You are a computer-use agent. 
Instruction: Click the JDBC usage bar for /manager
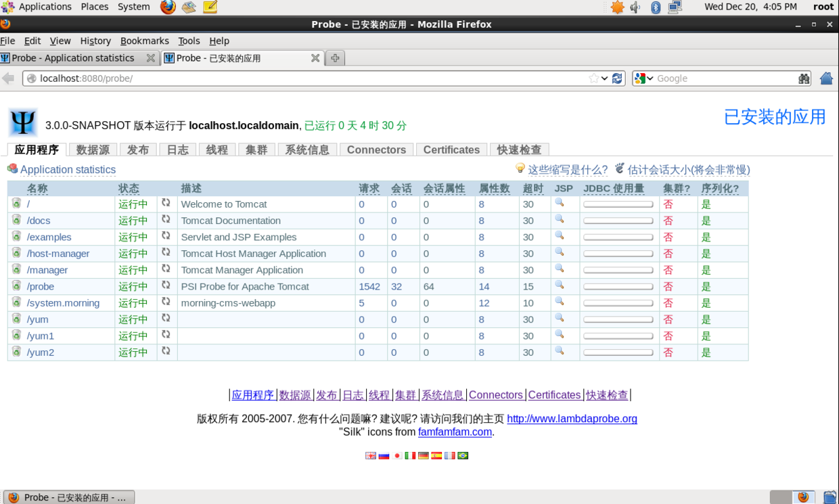coord(618,270)
